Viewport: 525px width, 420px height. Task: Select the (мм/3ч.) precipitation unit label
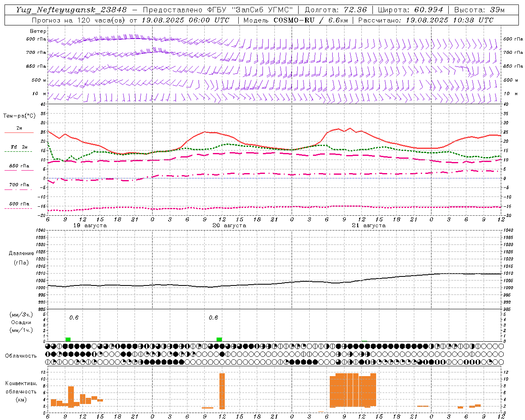(x=21, y=315)
